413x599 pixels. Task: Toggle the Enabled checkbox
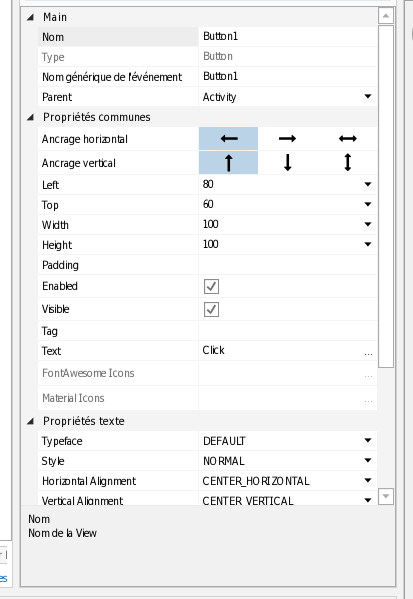211,287
